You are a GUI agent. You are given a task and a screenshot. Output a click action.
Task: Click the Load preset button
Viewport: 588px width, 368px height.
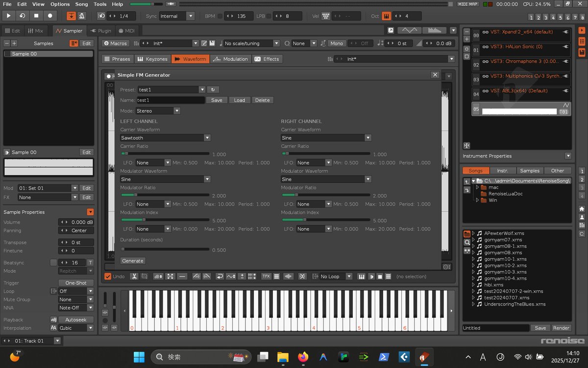point(240,100)
